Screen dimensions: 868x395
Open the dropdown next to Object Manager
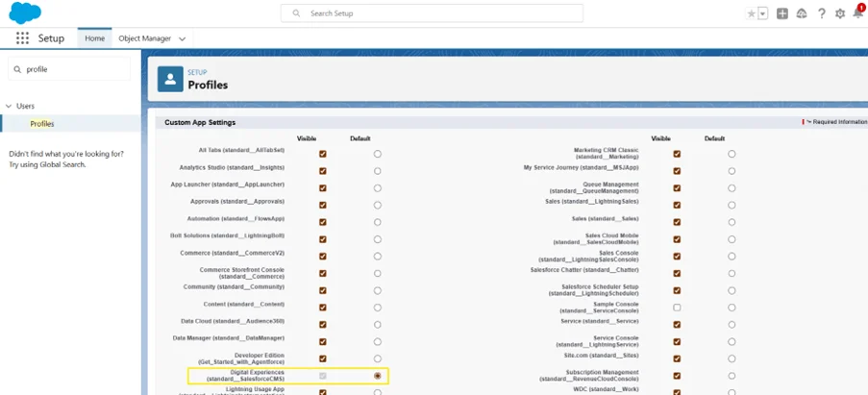click(182, 38)
